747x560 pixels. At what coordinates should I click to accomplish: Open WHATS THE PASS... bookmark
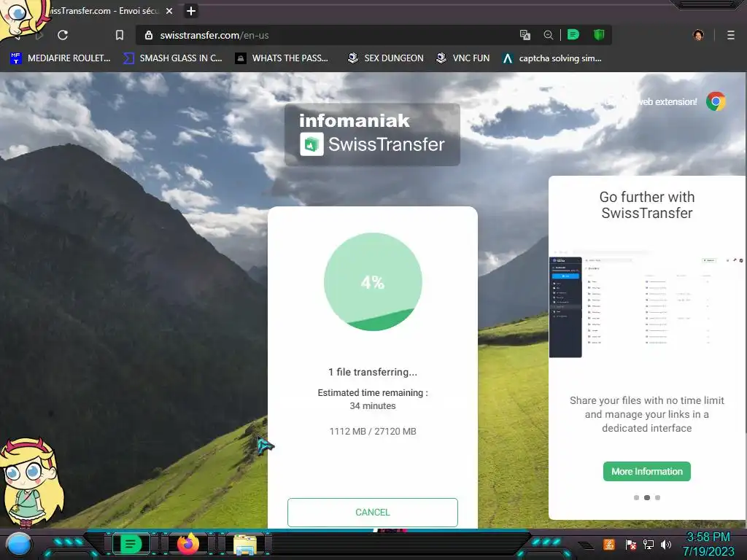tap(282, 58)
